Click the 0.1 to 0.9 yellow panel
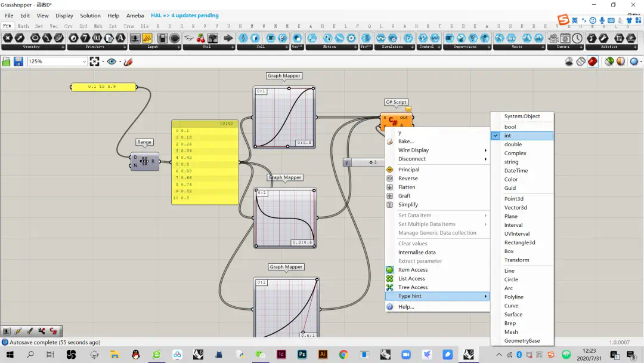644x363 pixels. pos(103,87)
